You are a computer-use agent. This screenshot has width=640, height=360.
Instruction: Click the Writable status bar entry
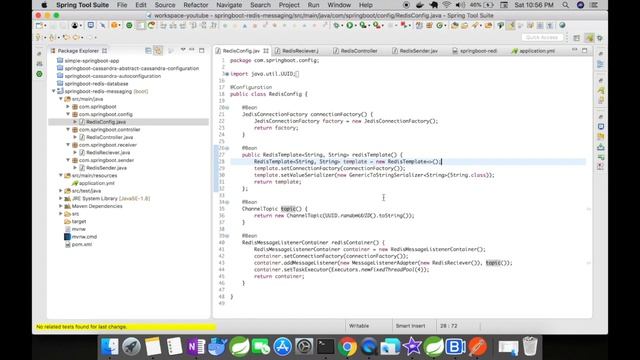359,326
